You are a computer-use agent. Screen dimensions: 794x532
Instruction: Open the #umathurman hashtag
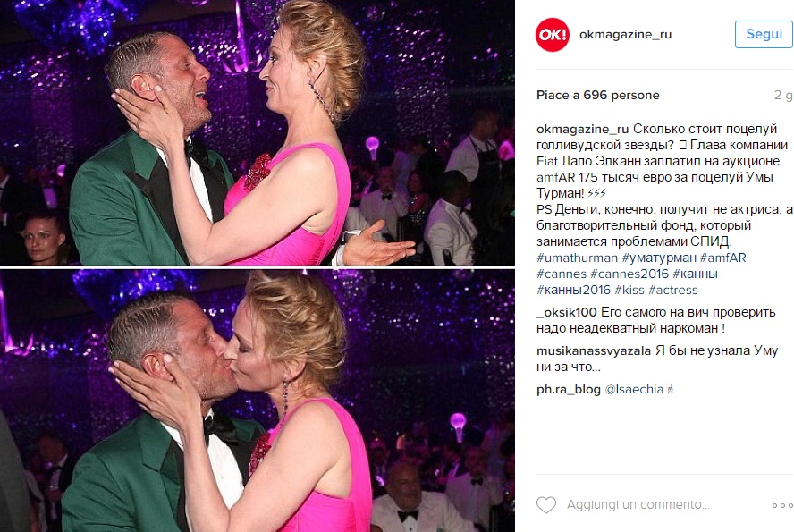click(577, 258)
